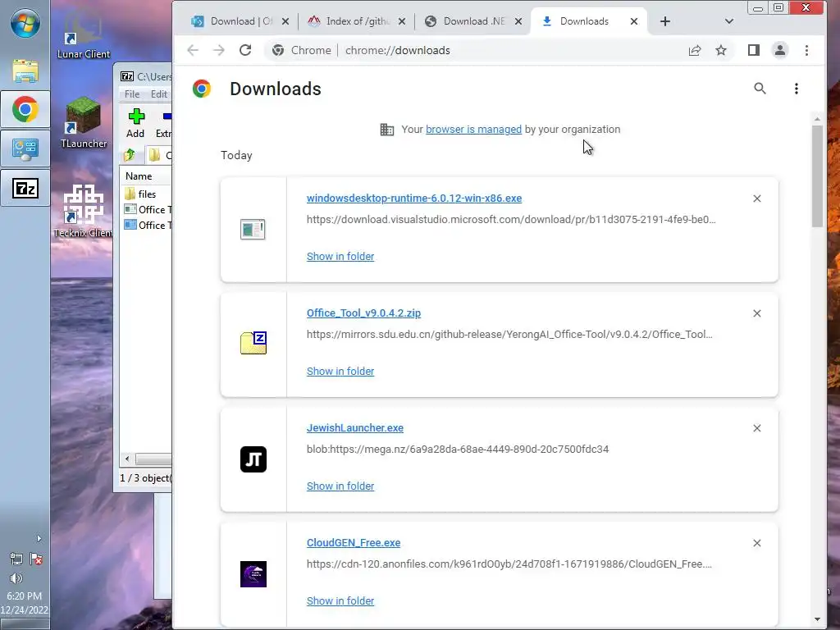Remove Office_Tool zip from the list

[x=757, y=313]
